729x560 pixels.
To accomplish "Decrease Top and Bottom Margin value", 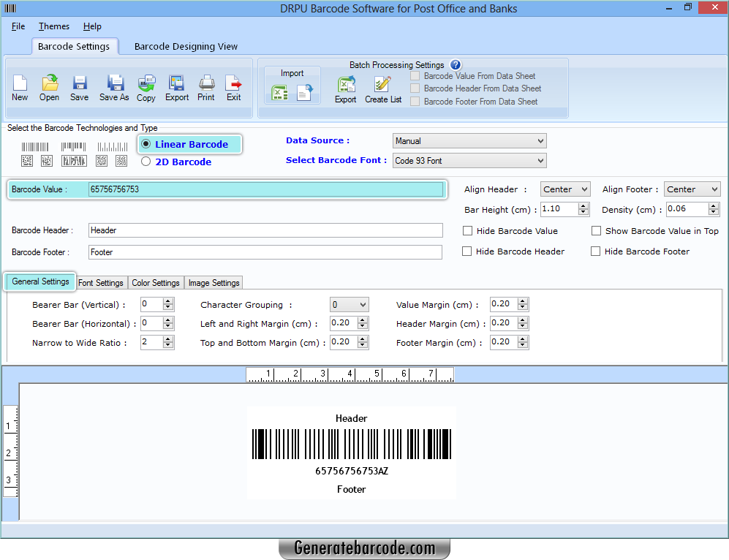I will (363, 346).
